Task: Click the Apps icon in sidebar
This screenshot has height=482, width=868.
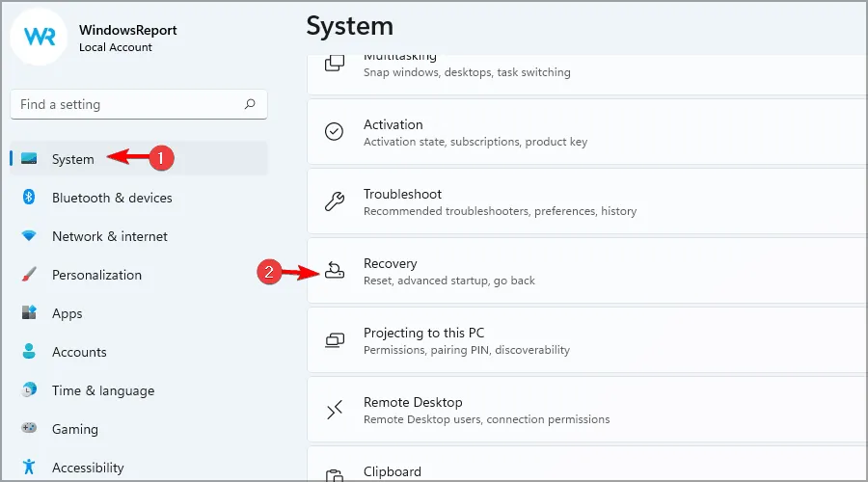Action: pos(29,313)
